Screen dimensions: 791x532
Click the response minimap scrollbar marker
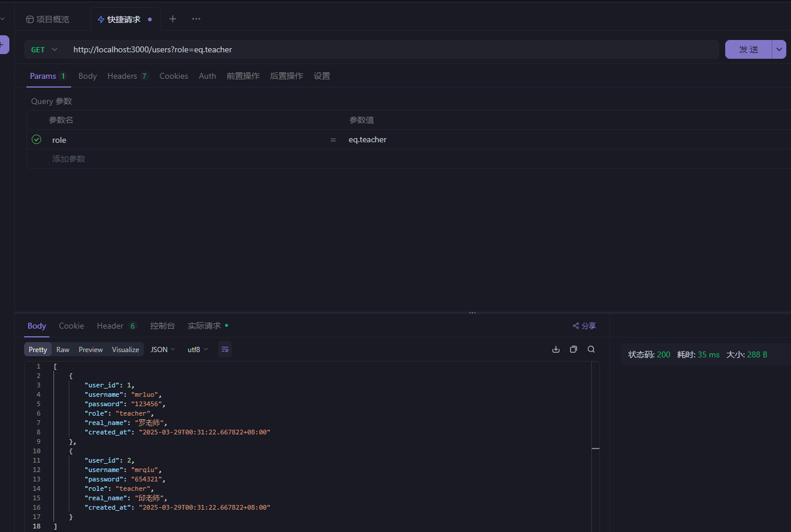coord(595,449)
